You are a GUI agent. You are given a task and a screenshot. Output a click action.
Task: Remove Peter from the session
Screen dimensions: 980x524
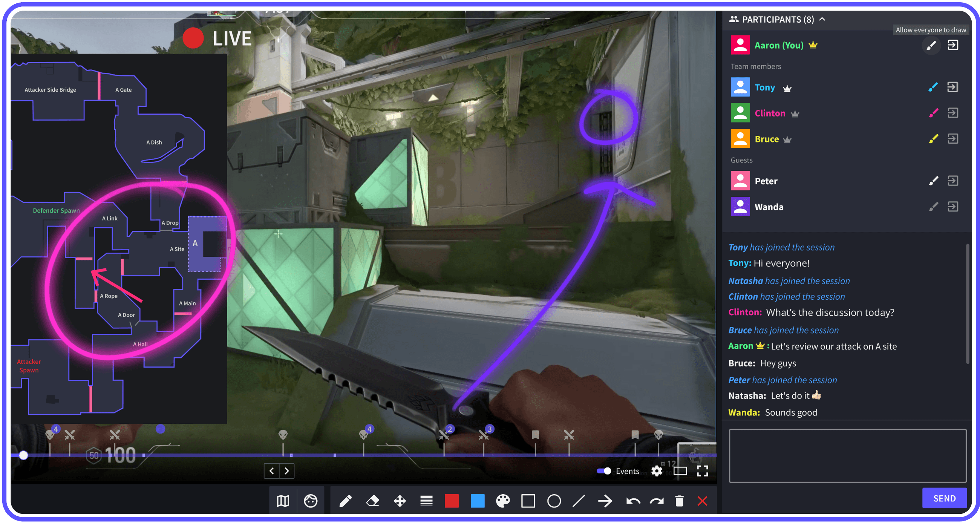pos(952,181)
